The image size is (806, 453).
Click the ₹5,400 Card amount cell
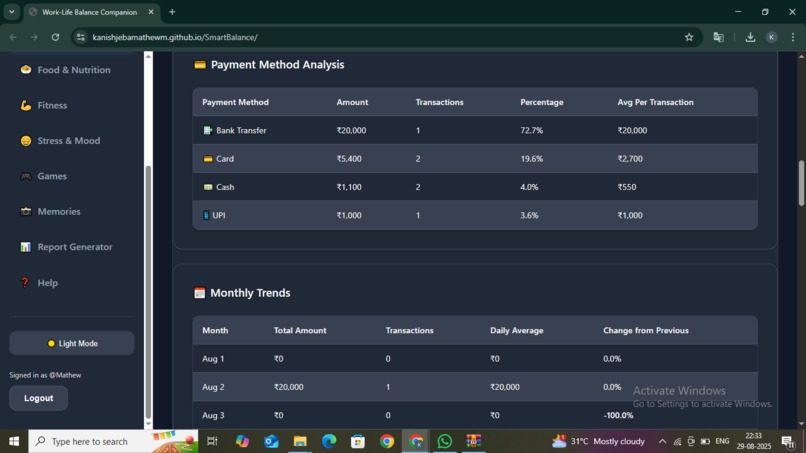pos(349,159)
